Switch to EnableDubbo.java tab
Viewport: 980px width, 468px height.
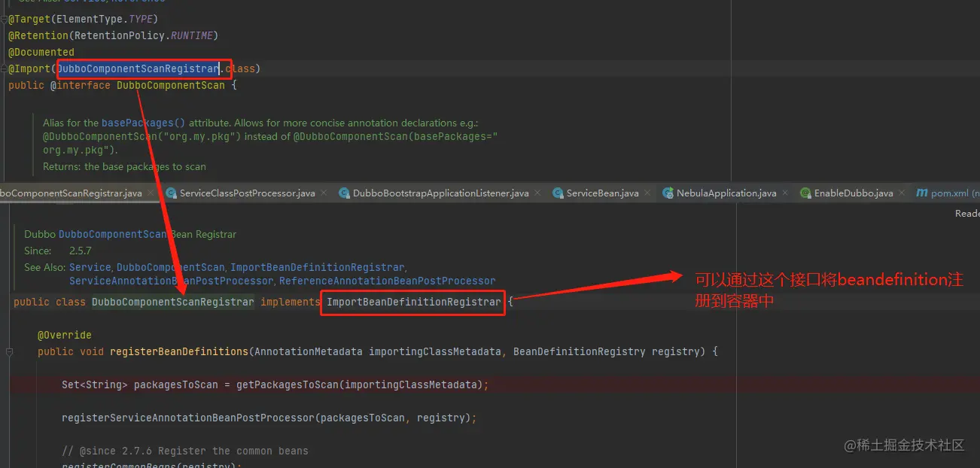tap(854, 193)
